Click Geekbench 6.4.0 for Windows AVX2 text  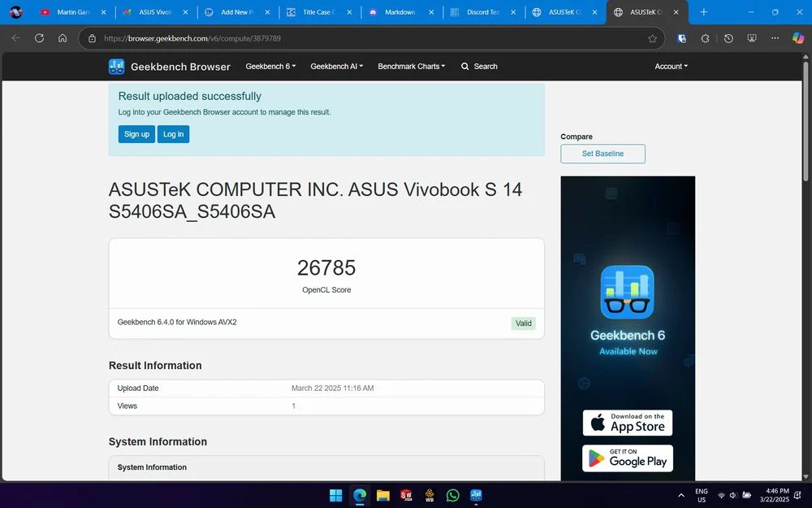coord(177,322)
